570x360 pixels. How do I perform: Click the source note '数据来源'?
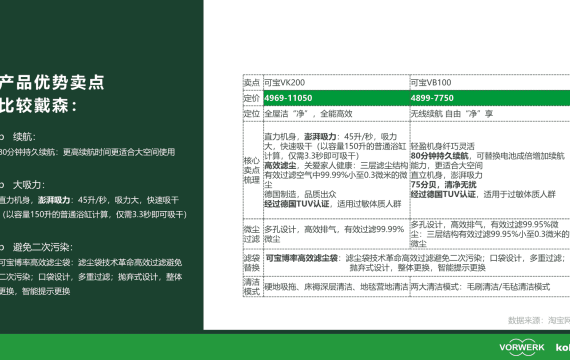click(x=524, y=320)
